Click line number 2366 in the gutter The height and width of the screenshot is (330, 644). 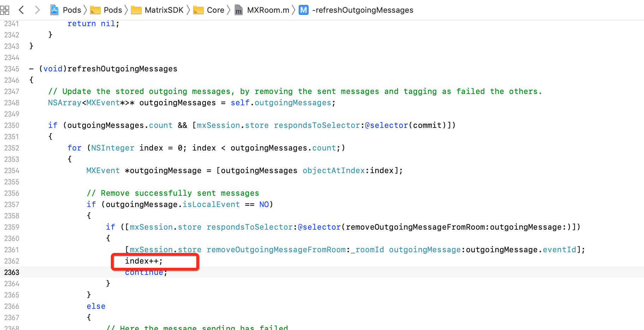[x=12, y=306]
